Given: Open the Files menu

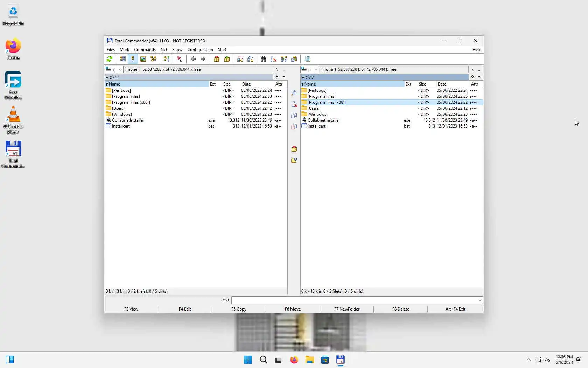Looking at the screenshot, I should pos(111,50).
